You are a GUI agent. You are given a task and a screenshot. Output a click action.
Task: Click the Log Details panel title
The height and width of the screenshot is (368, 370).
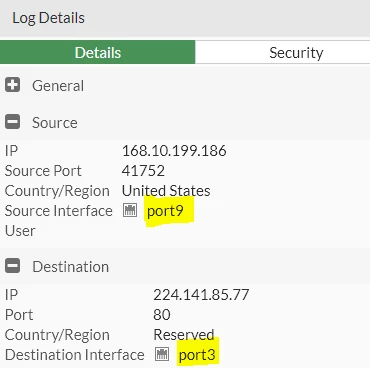point(48,18)
